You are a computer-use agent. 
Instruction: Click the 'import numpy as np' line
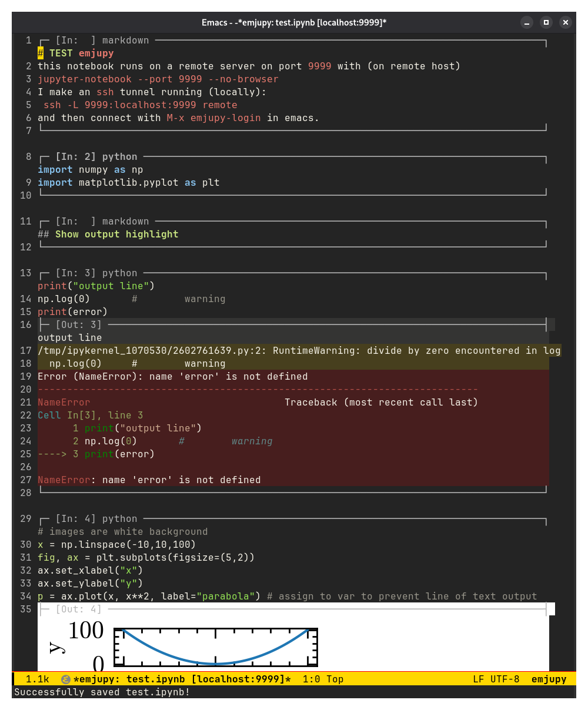click(91, 170)
